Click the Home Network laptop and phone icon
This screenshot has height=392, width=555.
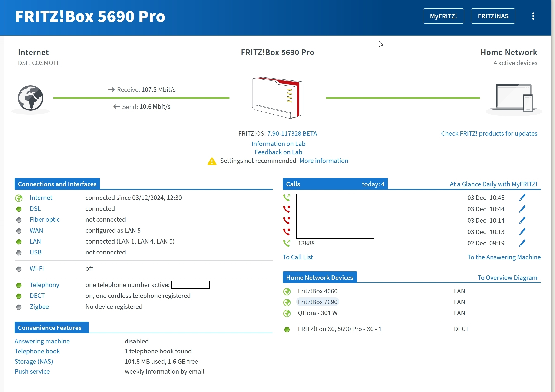click(x=514, y=98)
